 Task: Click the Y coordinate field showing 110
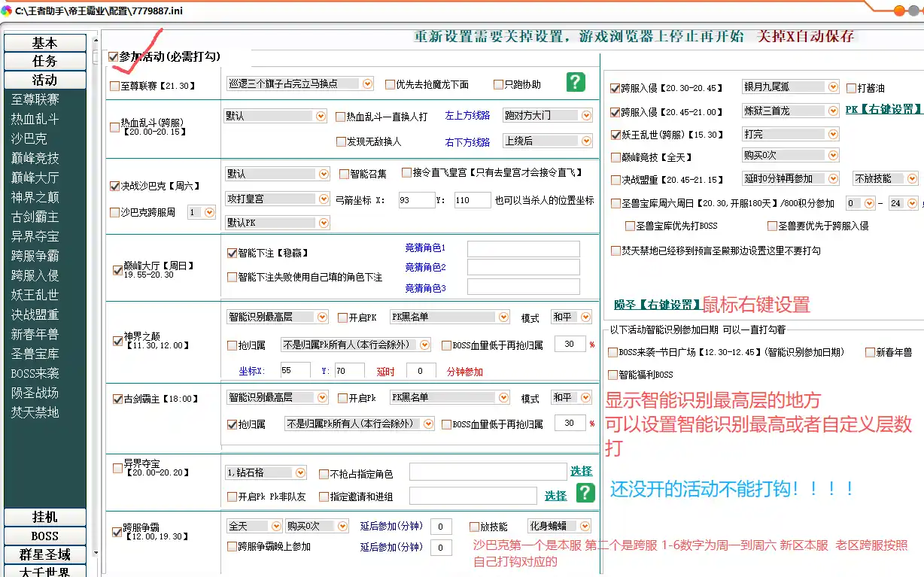[472, 200]
